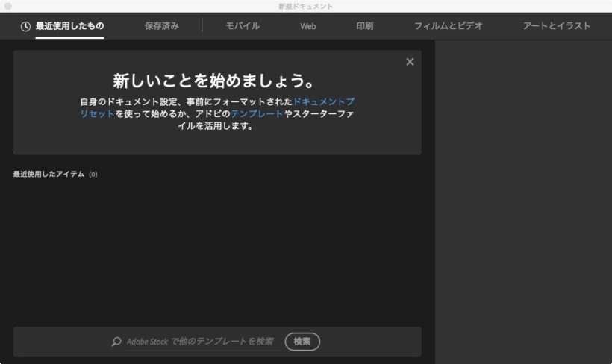Follow the ドキュメントプリセット link
Screen dimensions: 612x364
point(324,101)
